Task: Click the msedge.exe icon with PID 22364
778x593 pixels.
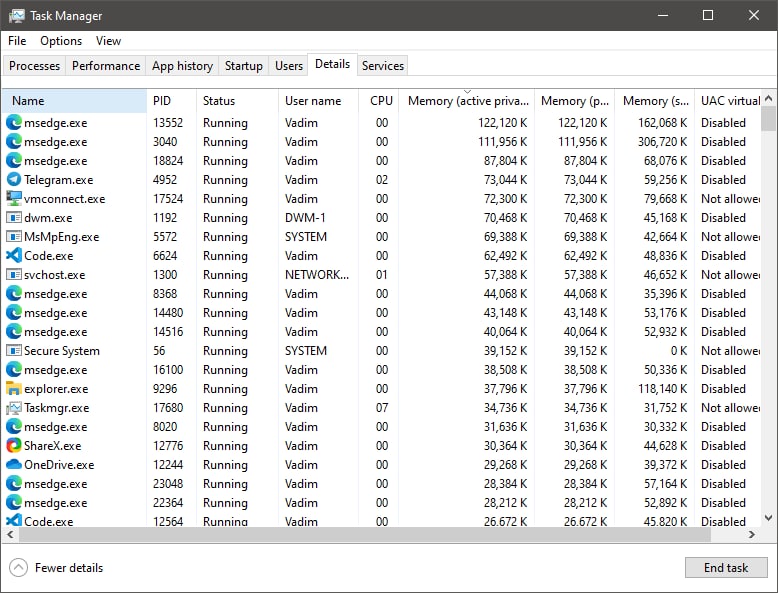Action: [14, 503]
